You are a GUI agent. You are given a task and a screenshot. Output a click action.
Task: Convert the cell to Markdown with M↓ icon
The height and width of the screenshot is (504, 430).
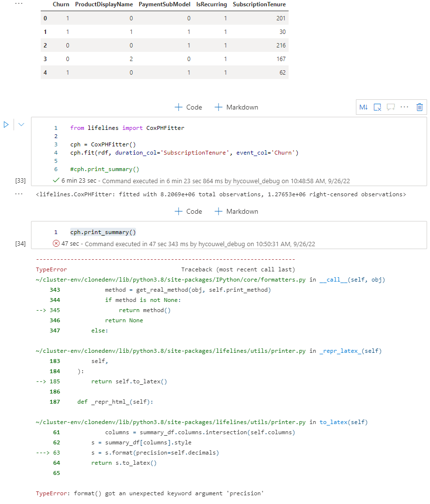pos(363,107)
